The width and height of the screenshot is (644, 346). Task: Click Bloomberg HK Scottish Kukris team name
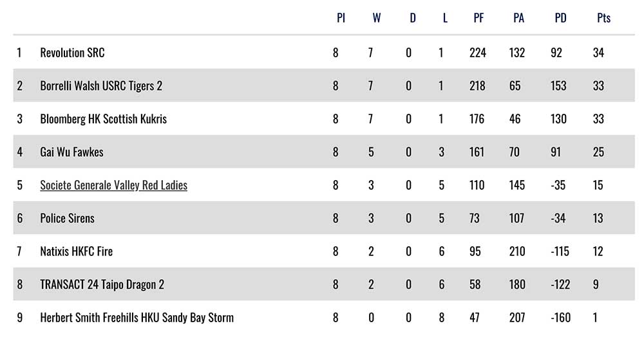tap(103, 119)
